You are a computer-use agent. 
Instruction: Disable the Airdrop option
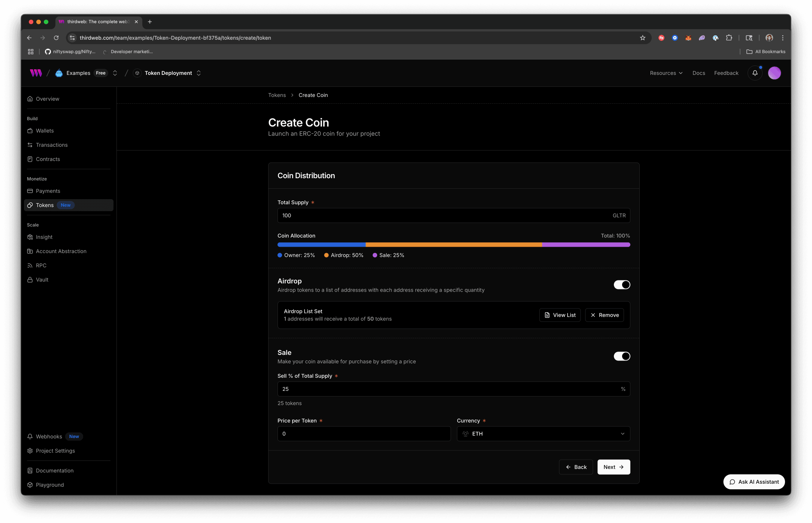(622, 285)
